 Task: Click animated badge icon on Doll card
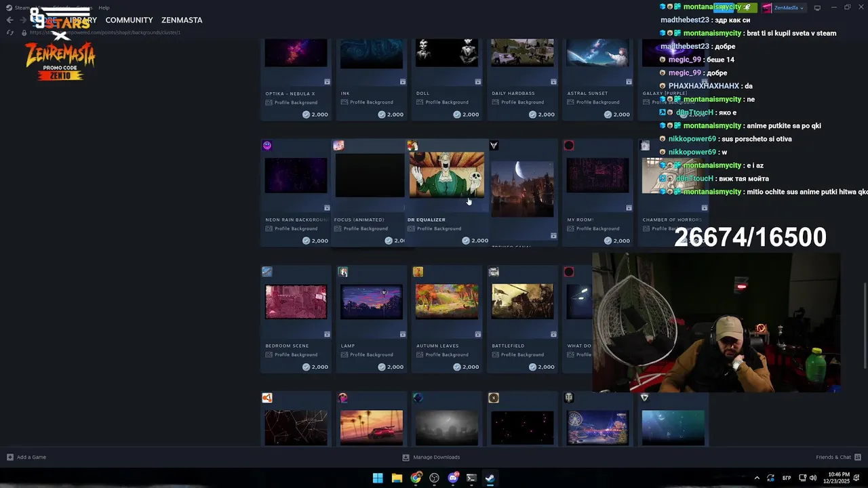coord(478,82)
